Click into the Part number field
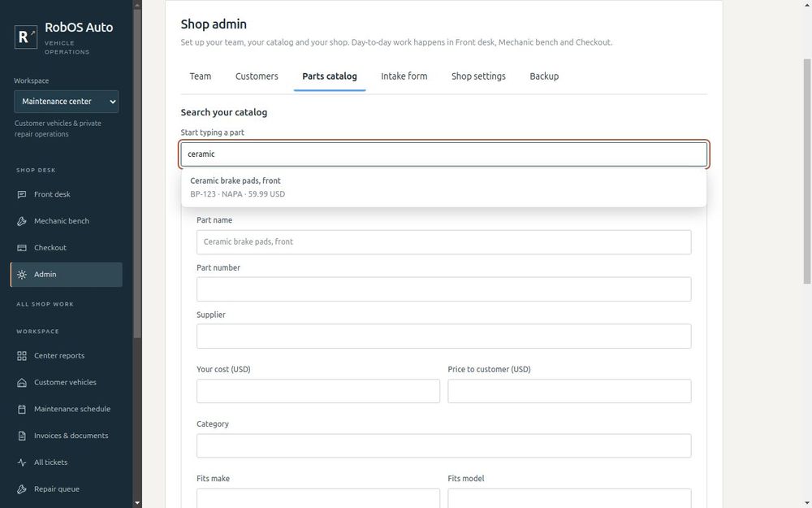 point(444,289)
